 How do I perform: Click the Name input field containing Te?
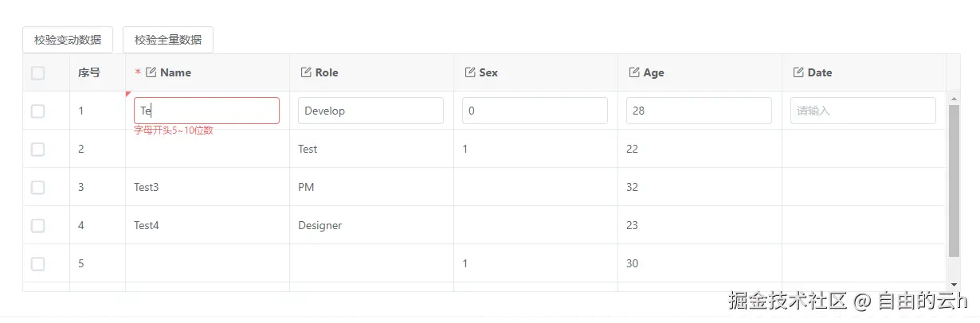pyautogui.click(x=206, y=111)
